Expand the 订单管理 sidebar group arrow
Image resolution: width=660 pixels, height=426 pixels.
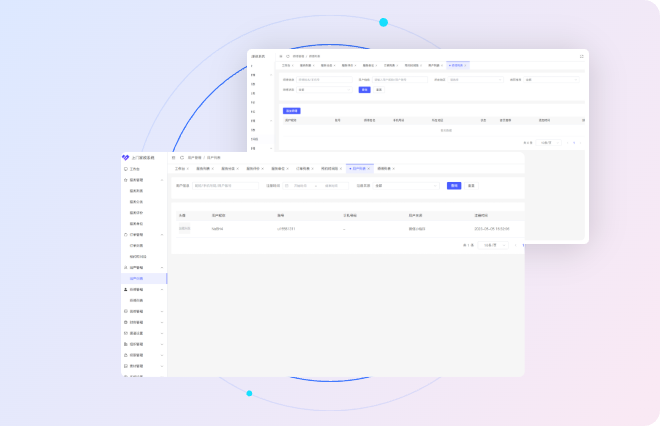point(164,234)
